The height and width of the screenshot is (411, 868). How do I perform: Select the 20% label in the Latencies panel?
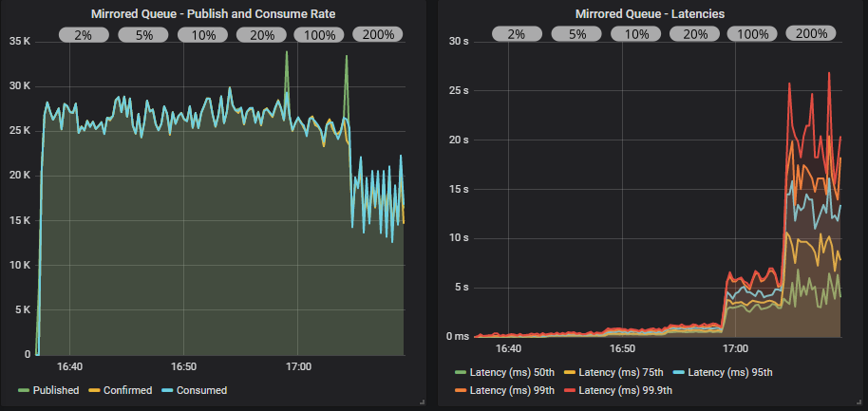(693, 34)
